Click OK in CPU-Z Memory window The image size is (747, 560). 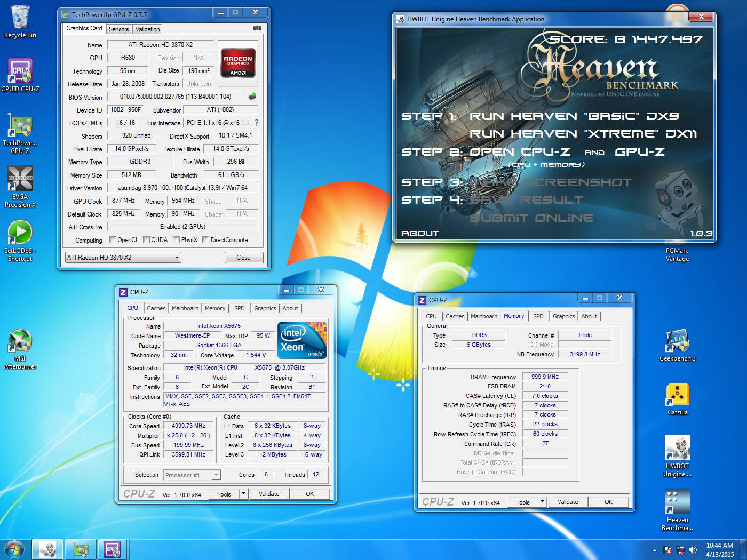click(x=609, y=502)
